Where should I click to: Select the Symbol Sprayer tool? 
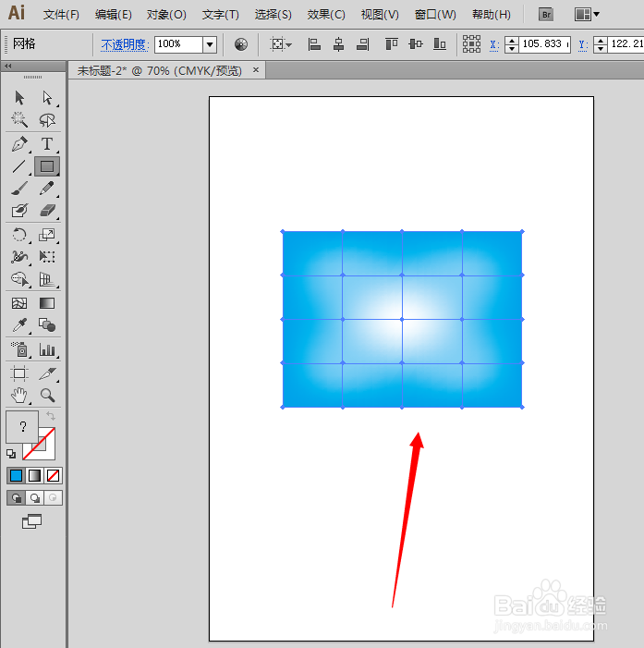click(x=19, y=349)
